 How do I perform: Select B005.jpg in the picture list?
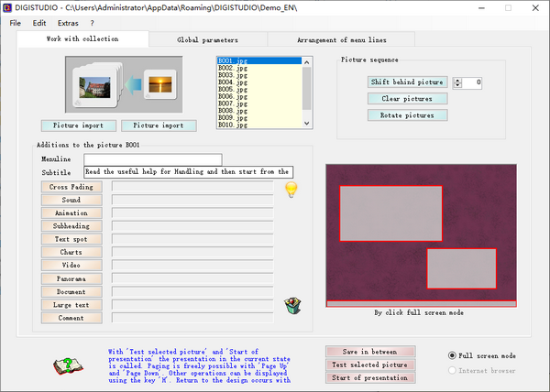(x=259, y=90)
